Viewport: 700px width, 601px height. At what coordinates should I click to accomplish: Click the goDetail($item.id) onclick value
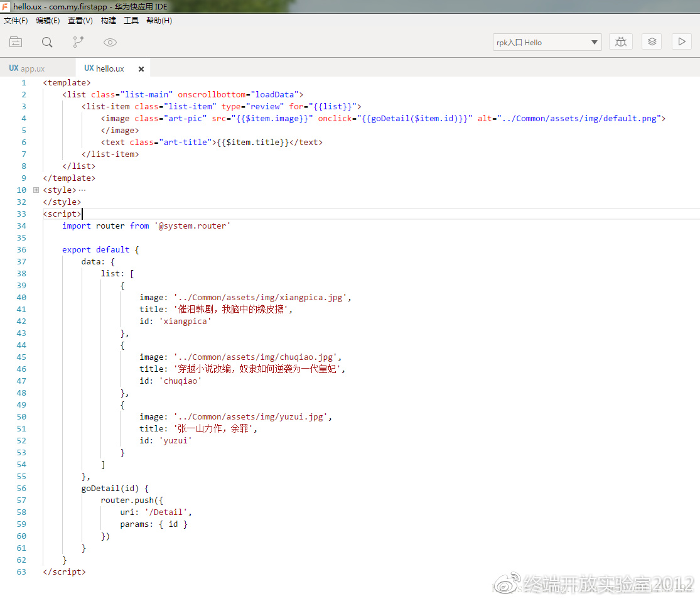coord(414,118)
